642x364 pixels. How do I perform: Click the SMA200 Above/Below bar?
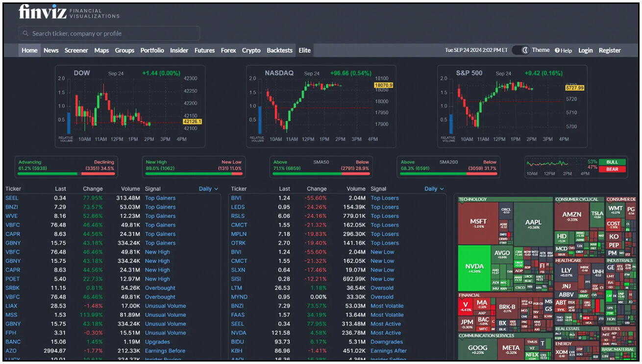point(448,173)
